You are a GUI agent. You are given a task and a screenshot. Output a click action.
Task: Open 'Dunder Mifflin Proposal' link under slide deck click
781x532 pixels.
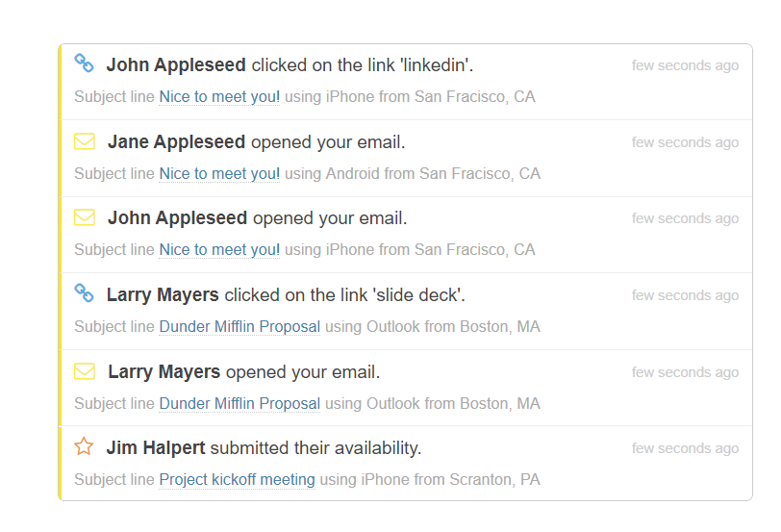[x=239, y=326]
